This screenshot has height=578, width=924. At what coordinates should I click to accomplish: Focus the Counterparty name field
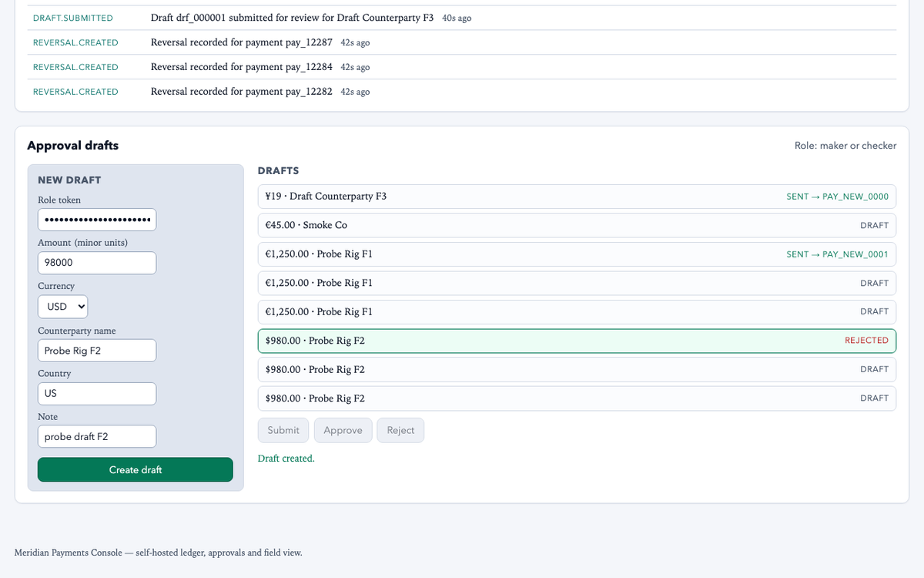(97, 351)
